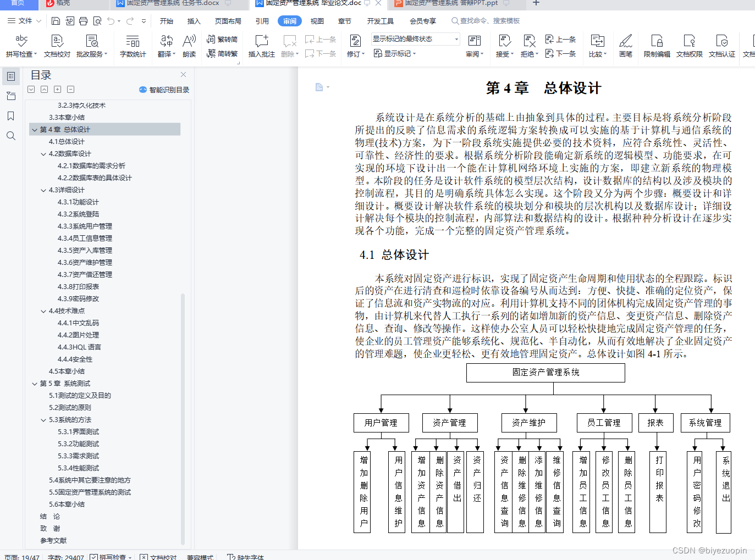Click the print icon in quick toolbar
This screenshot has height=560, width=755.
click(83, 21)
